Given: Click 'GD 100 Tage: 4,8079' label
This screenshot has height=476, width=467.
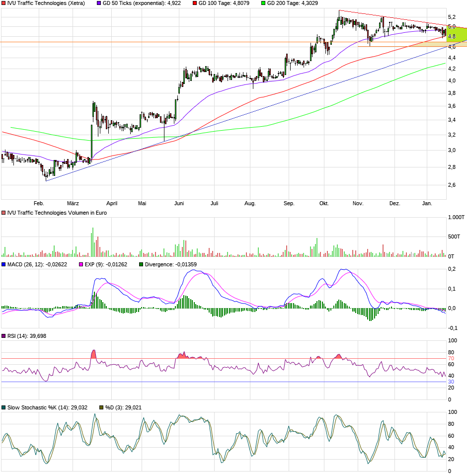Looking at the screenshot, I should [224, 3].
